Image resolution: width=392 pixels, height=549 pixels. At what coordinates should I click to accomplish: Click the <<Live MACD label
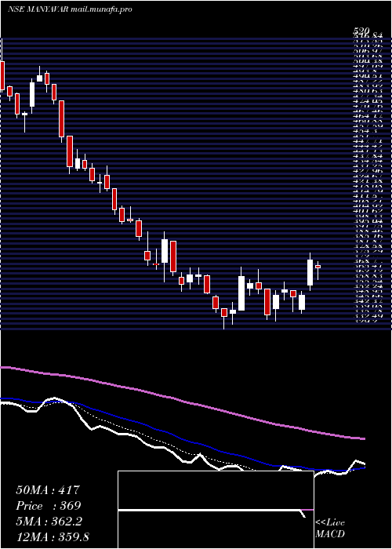330,529
